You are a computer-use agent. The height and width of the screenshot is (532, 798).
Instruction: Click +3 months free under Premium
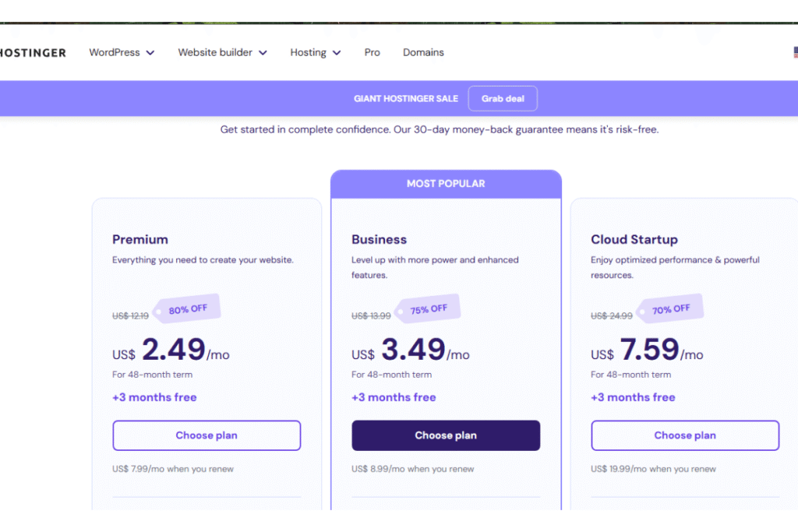(x=154, y=397)
